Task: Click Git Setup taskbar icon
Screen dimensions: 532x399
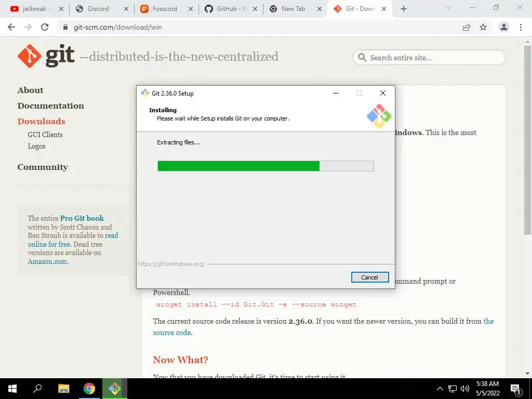Action: 115,389
